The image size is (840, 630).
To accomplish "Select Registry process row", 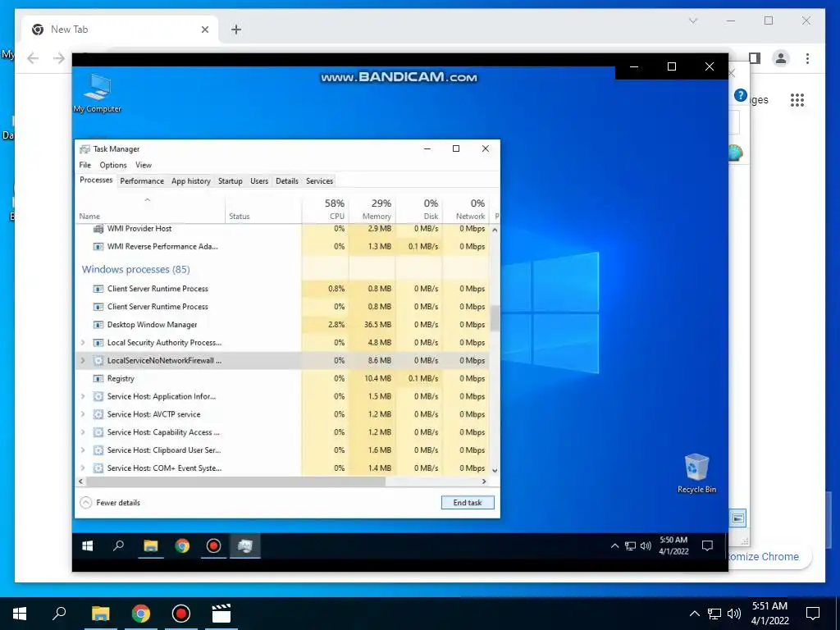I will pyautogui.click(x=282, y=378).
